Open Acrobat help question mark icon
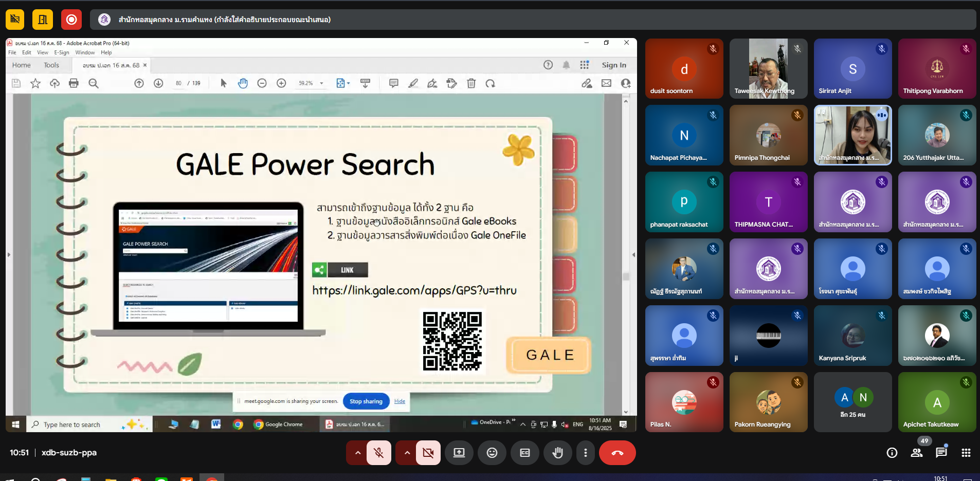The height and width of the screenshot is (481, 980). point(548,65)
